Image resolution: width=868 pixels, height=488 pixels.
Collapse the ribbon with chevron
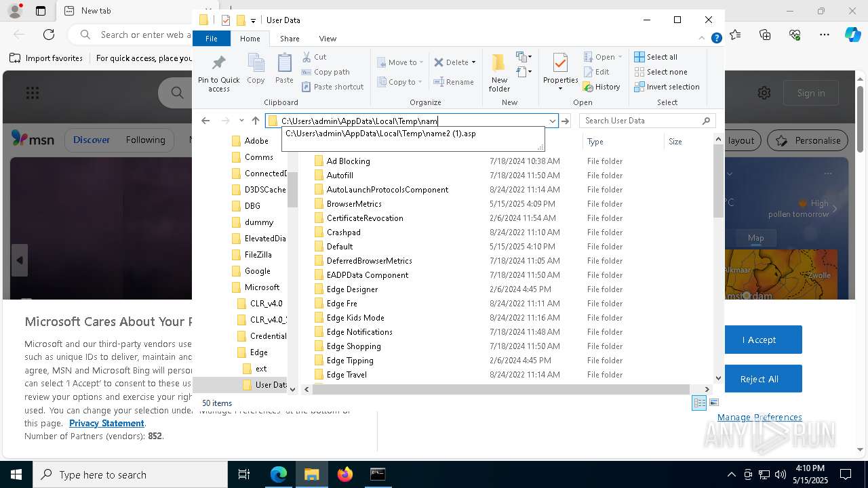coord(703,39)
